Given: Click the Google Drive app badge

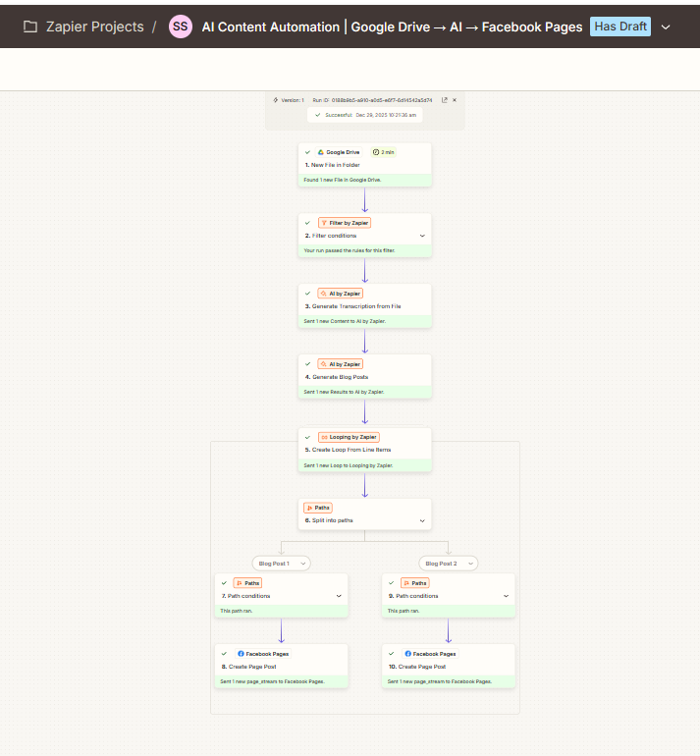Looking at the screenshot, I should tap(339, 152).
